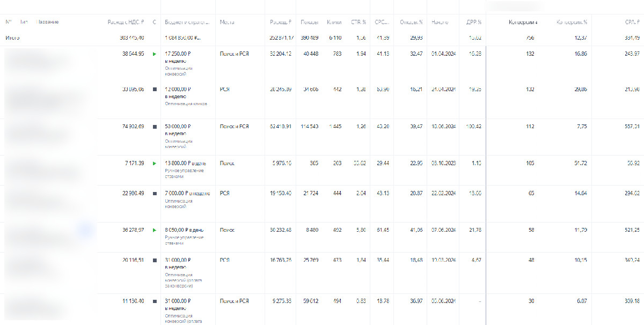Click stopped status icon in 20 116,51 spend row
The height and width of the screenshot is (325, 644).
click(x=155, y=260)
